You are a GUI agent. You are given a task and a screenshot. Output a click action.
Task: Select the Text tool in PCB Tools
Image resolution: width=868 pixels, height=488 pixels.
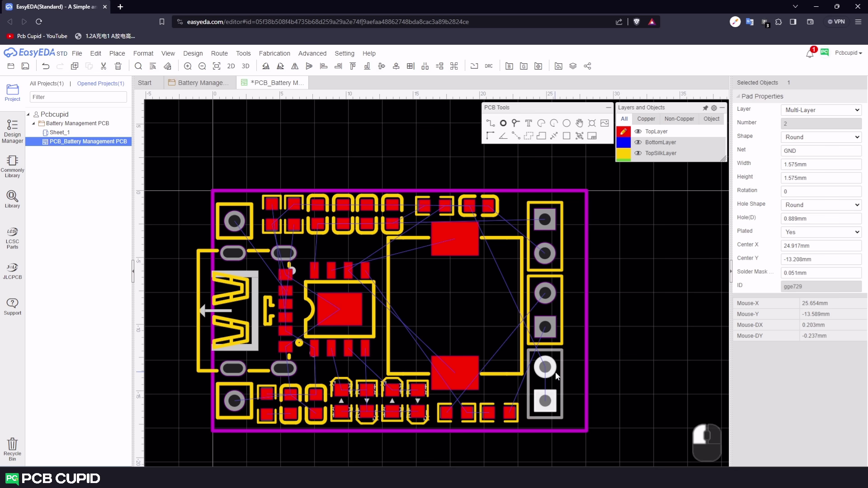click(528, 123)
